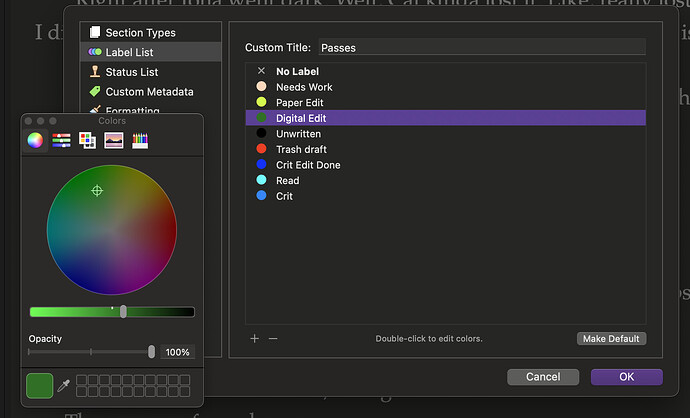
Task: Click Unwritten black color dot
Action: (x=261, y=133)
